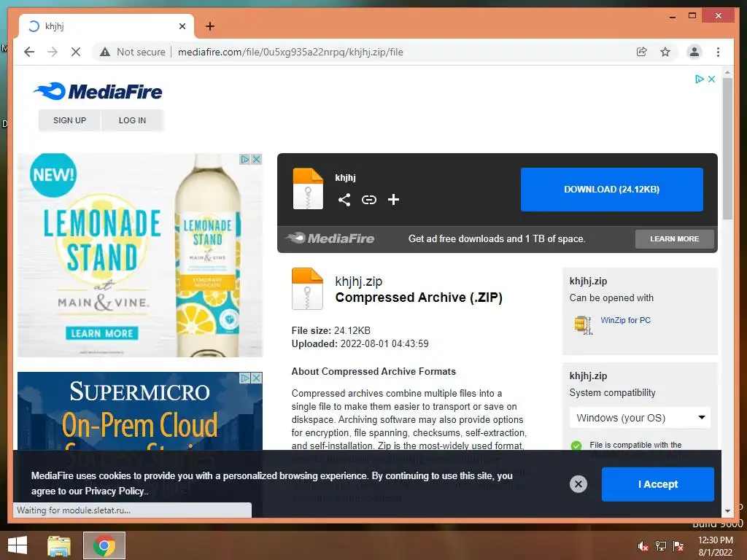Click the Chrome taskbar icon
The width and height of the screenshot is (747, 560).
(x=104, y=545)
